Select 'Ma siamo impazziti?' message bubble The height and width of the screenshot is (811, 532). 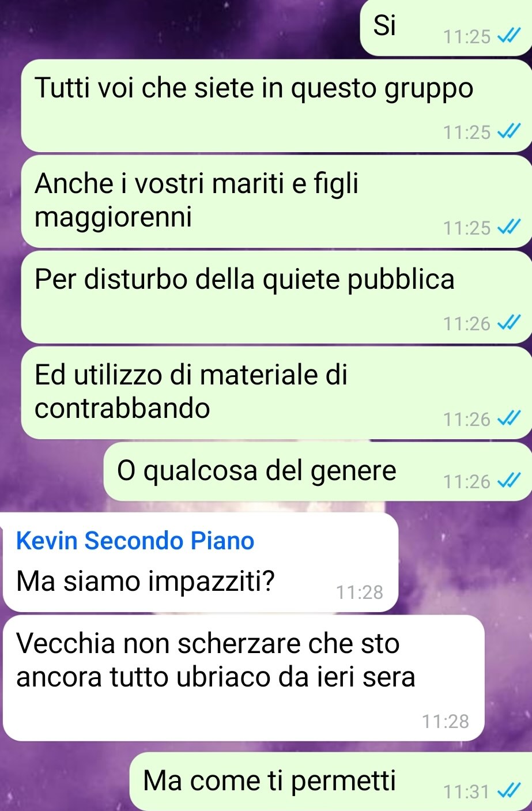(x=201, y=562)
